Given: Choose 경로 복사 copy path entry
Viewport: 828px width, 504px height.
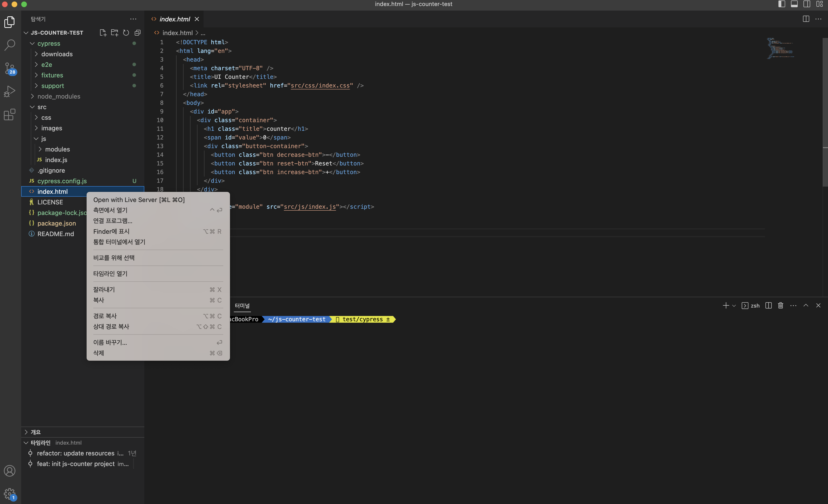Looking at the screenshot, I should (x=158, y=316).
